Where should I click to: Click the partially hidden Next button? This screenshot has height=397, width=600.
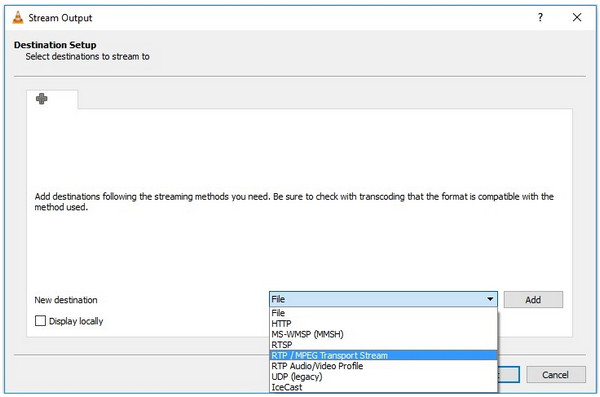click(x=509, y=374)
